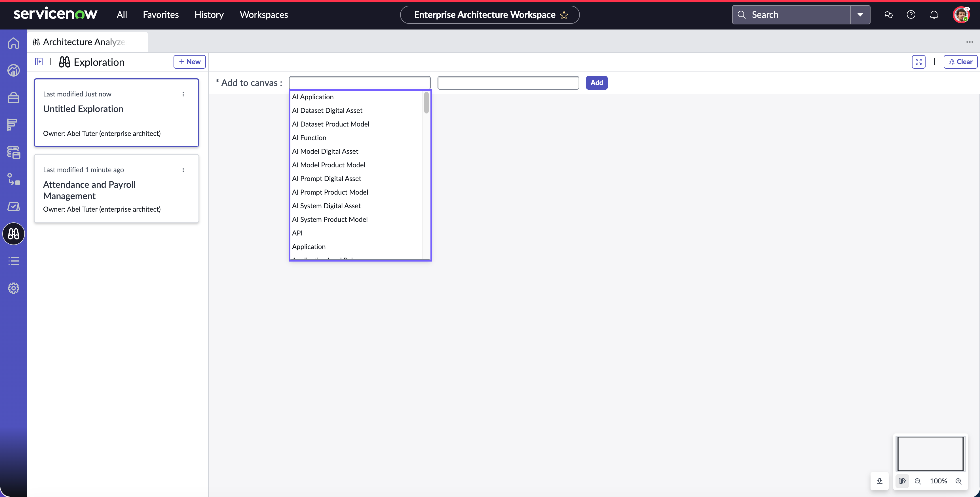Zoom out the canvas
This screenshot has height=497, width=980.
[x=918, y=481]
